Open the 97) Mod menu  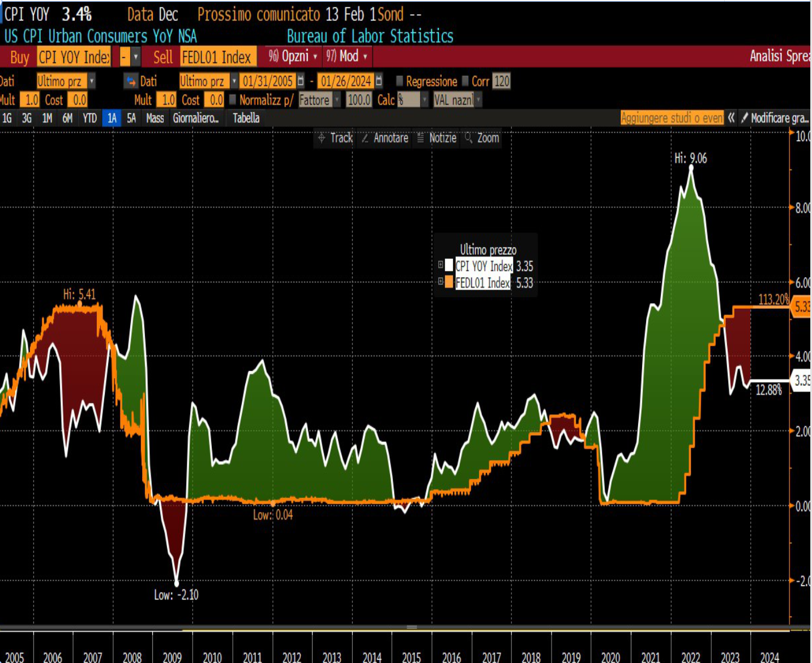[x=347, y=56]
